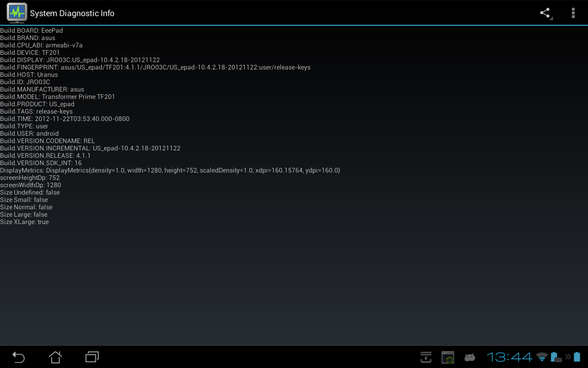This screenshot has width=588, height=368.
Task: Open the share menu
Action: tap(545, 13)
